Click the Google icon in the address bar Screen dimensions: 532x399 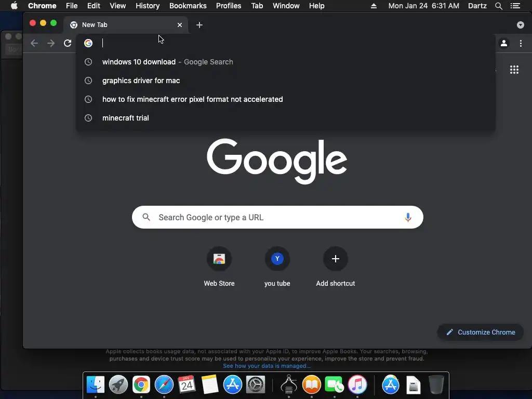click(x=88, y=43)
